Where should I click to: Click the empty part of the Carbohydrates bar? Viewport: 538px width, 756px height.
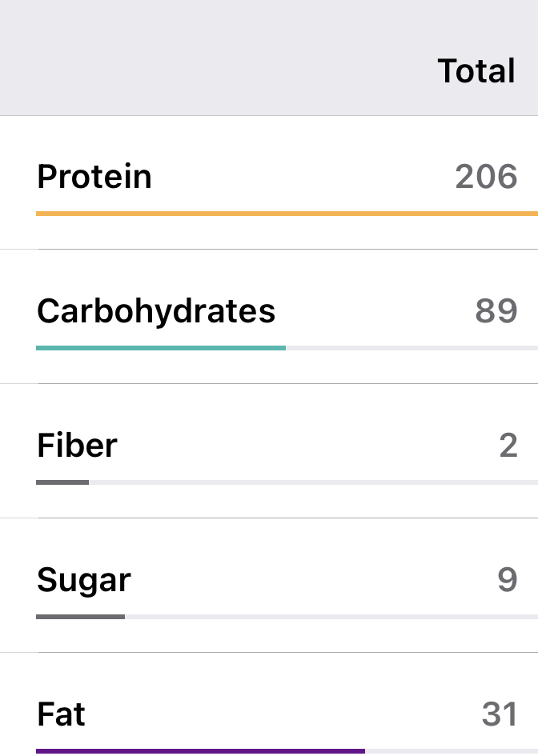(412, 348)
